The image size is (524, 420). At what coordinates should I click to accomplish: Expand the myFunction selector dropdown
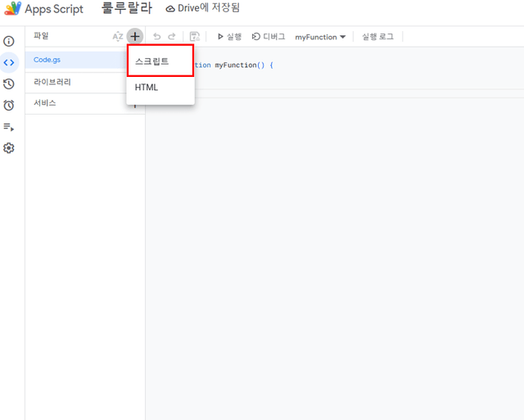point(320,37)
